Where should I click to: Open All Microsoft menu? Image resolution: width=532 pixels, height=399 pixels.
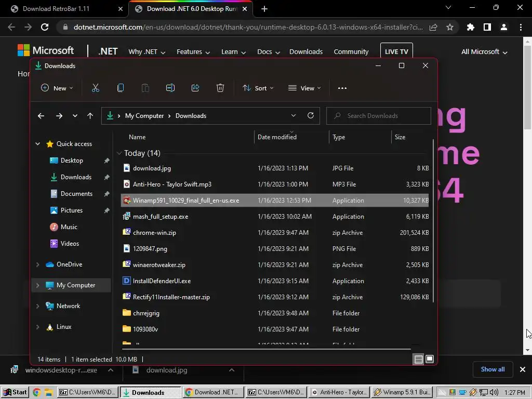click(x=484, y=52)
